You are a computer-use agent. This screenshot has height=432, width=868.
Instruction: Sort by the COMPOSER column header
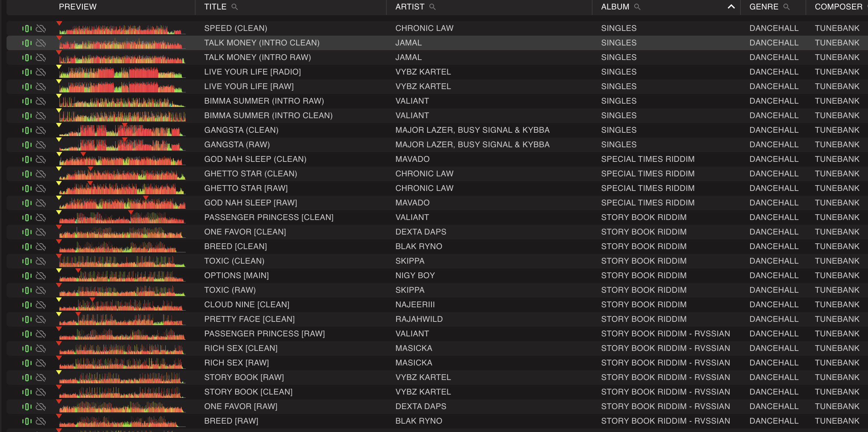(838, 7)
